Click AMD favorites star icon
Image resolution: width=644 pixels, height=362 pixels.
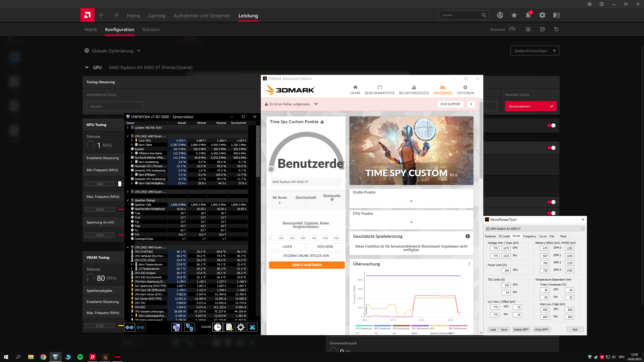coord(514,15)
